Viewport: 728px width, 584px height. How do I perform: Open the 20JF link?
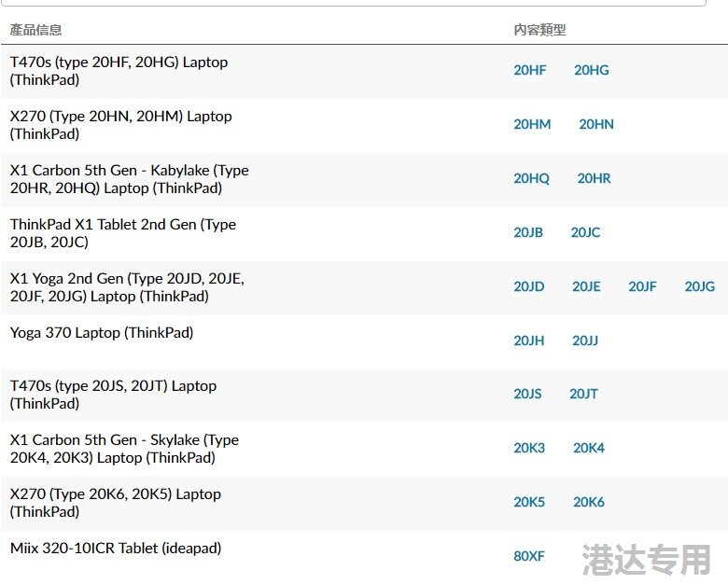642,286
